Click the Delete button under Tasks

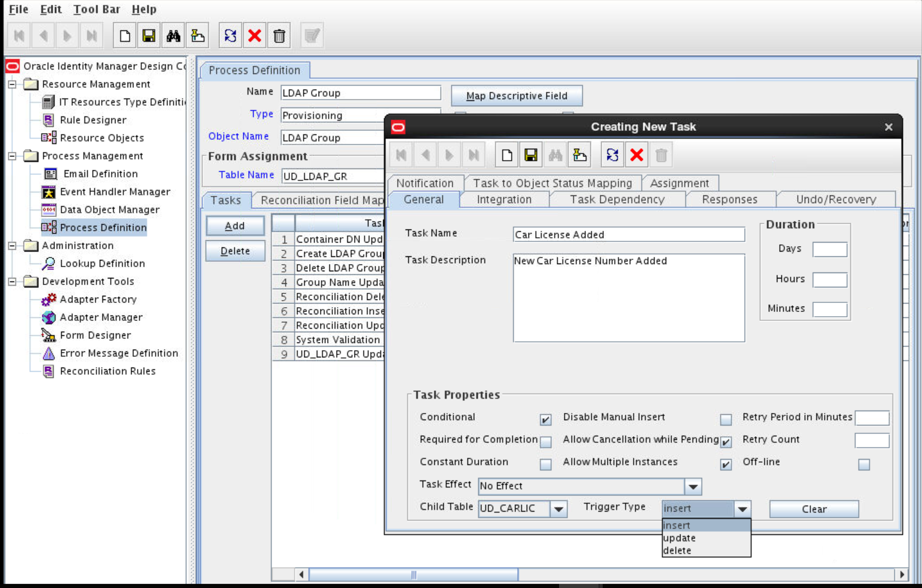point(235,251)
